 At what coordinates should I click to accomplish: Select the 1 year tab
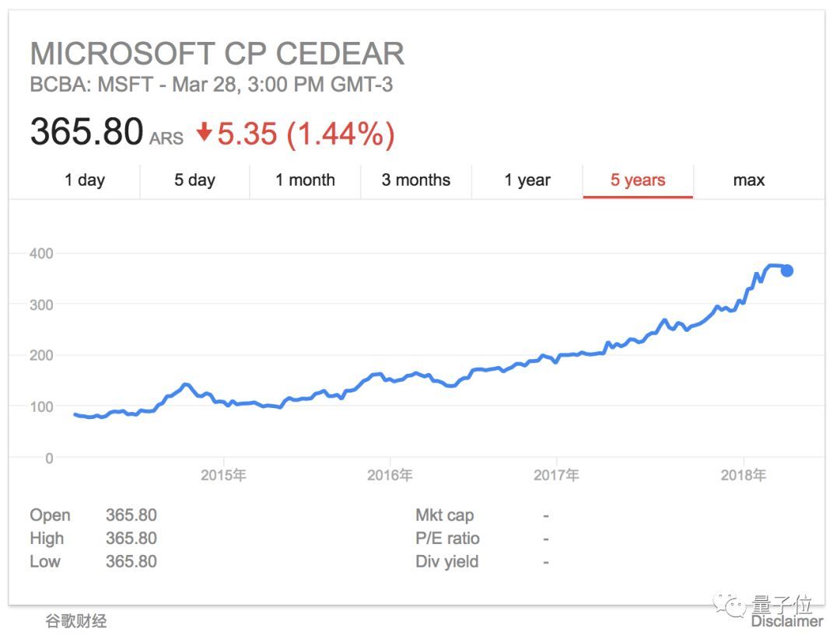[x=527, y=180]
